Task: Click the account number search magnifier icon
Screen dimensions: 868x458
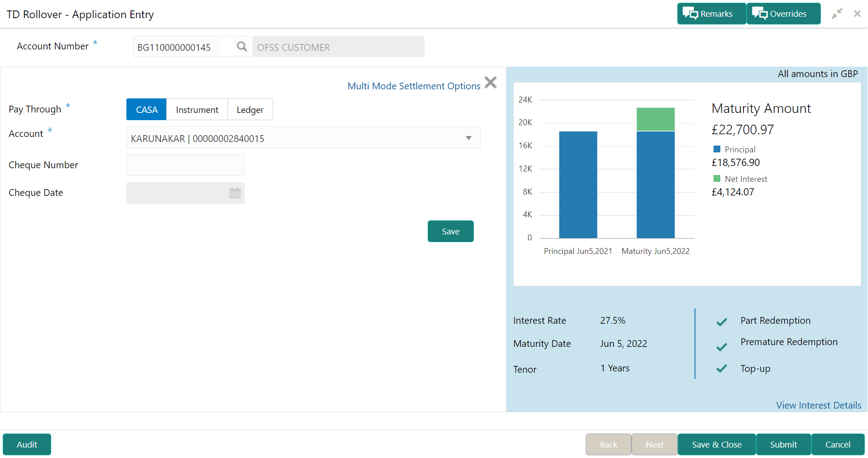Action: 242,46
